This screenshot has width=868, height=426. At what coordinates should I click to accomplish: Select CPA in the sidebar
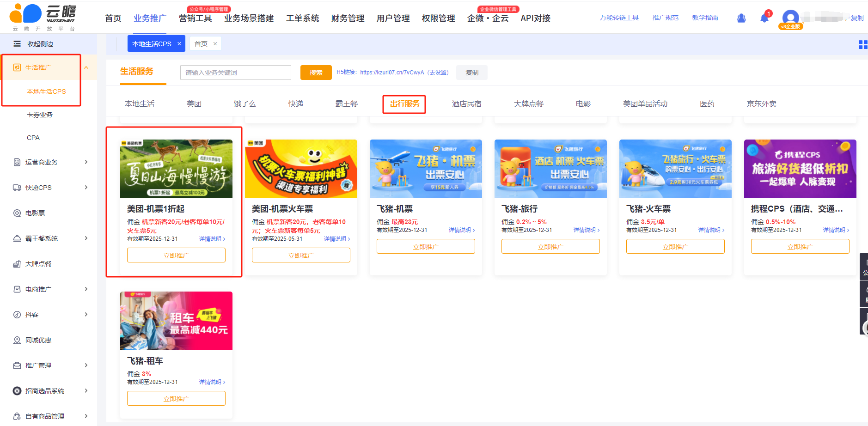click(x=33, y=138)
